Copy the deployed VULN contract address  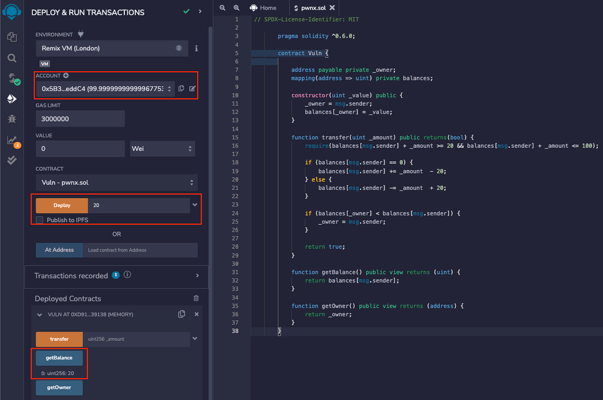[181, 314]
